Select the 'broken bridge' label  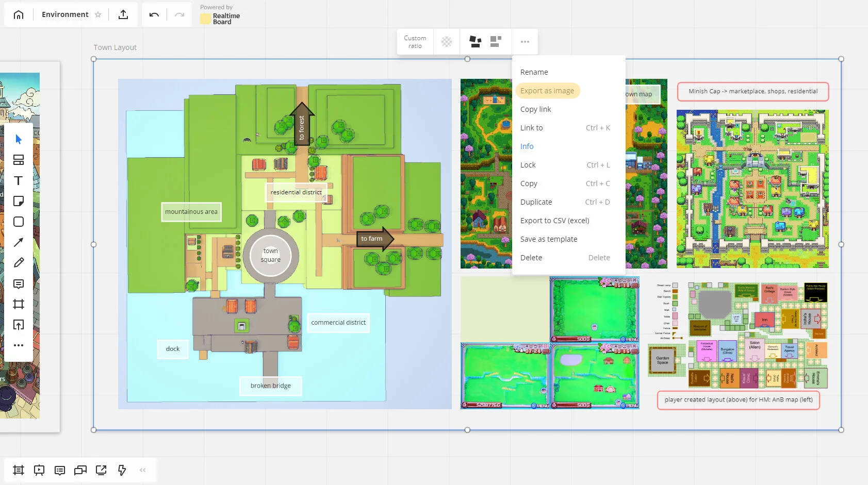pyautogui.click(x=271, y=386)
